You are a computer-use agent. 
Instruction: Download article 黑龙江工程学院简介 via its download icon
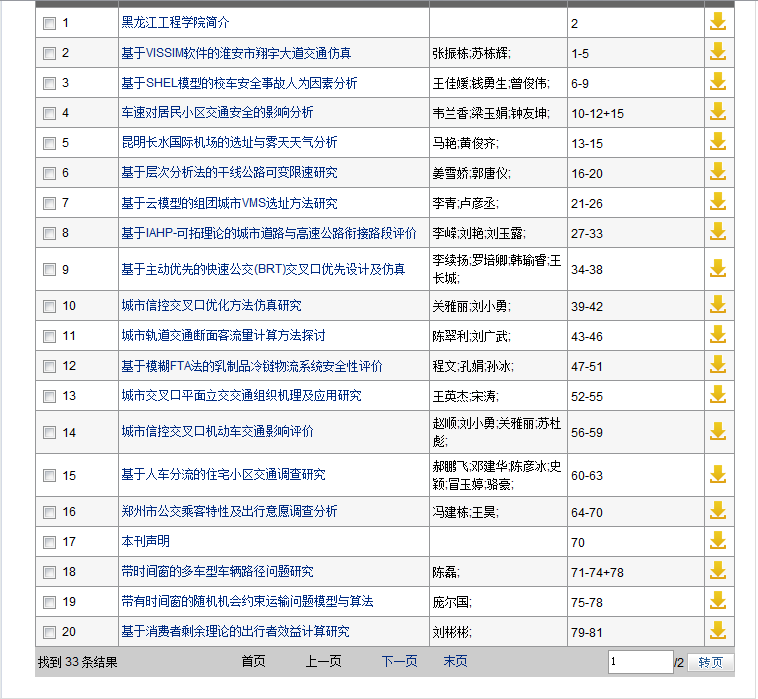(718, 22)
